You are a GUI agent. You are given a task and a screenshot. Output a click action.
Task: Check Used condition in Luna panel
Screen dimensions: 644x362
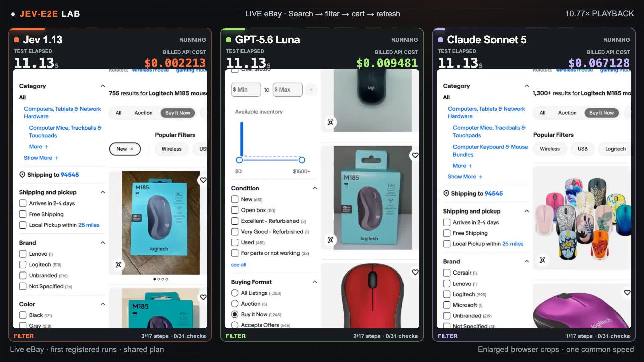(x=235, y=242)
